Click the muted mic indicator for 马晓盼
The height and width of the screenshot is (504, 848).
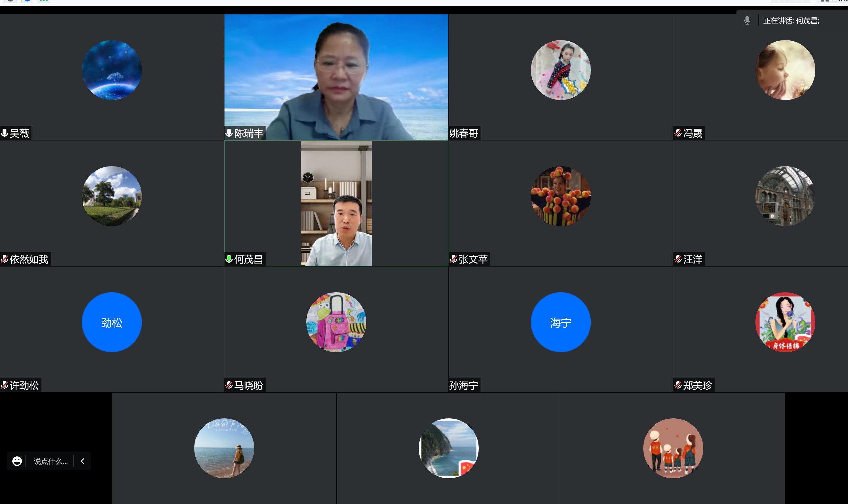click(x=229, y=385)
